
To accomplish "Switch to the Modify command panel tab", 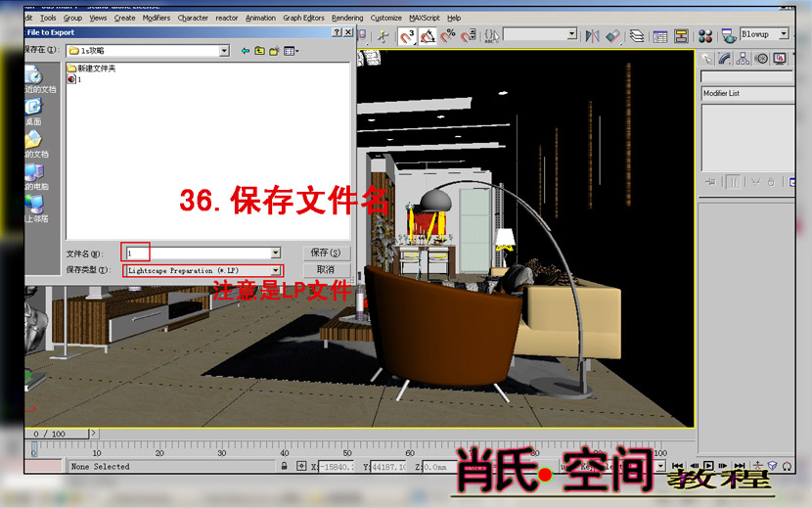I will click(725, 59).
